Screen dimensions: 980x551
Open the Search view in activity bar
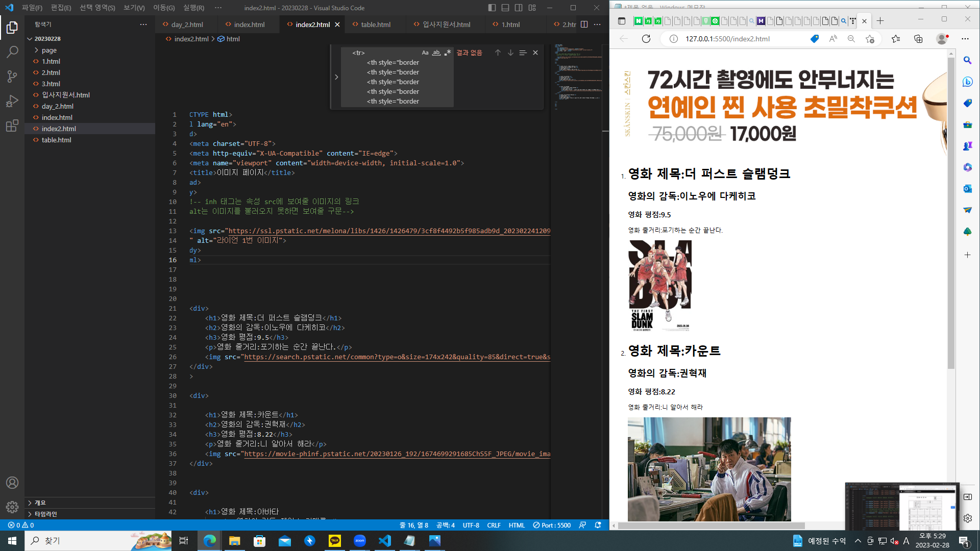pos(12,52)
